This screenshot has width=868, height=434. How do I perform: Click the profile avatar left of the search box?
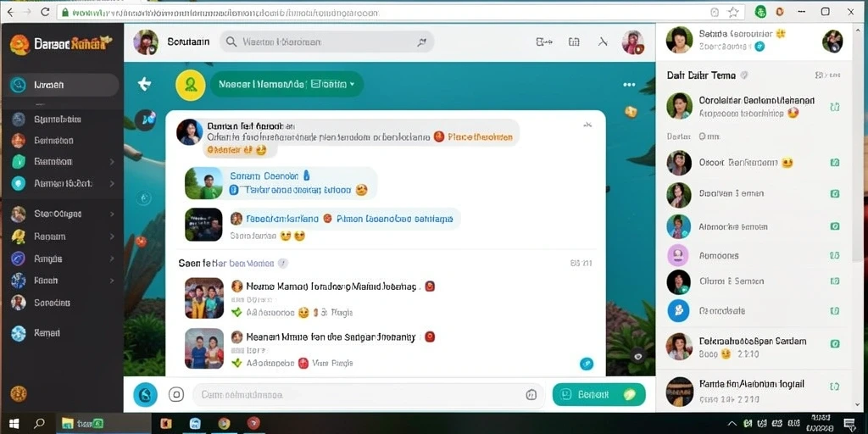pos(146,42)
